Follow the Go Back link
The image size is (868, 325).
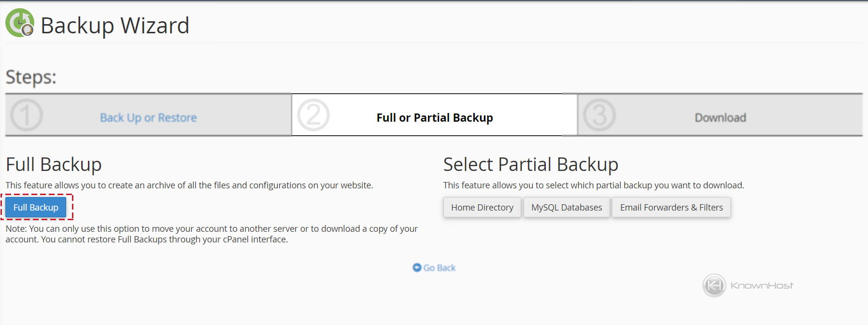tap(438, 267)
